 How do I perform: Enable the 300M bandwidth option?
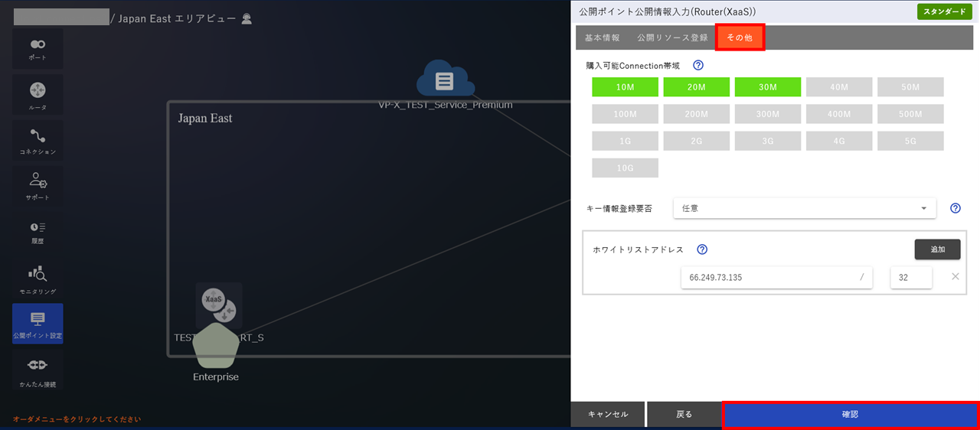pos(768,114)
